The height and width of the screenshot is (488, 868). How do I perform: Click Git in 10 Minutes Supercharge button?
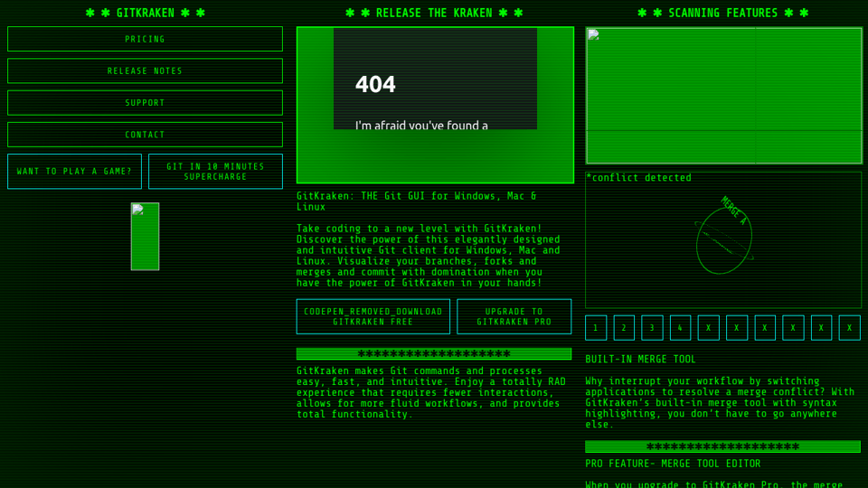pos(215,172)
